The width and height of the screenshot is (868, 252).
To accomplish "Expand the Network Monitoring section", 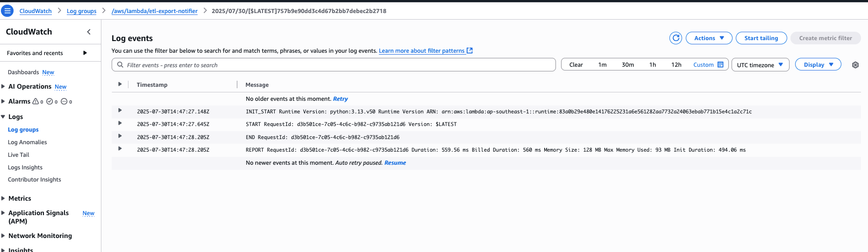I will [x=3, y=236].
